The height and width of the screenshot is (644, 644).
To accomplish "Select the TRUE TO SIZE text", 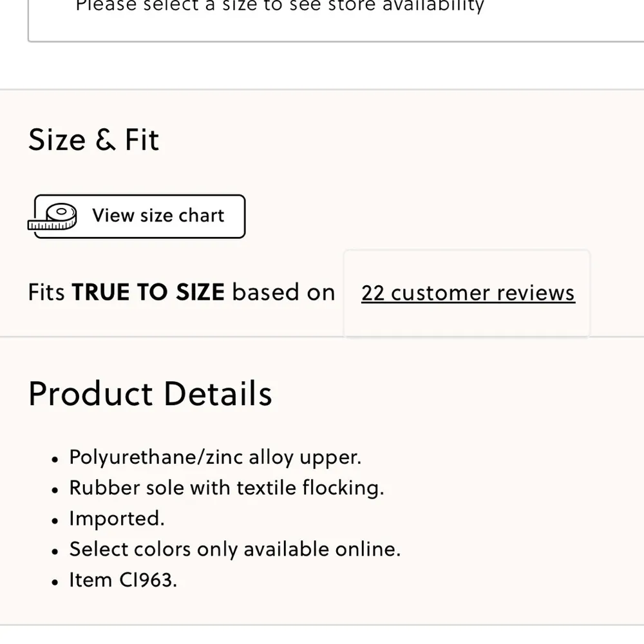I will [148, 292].
